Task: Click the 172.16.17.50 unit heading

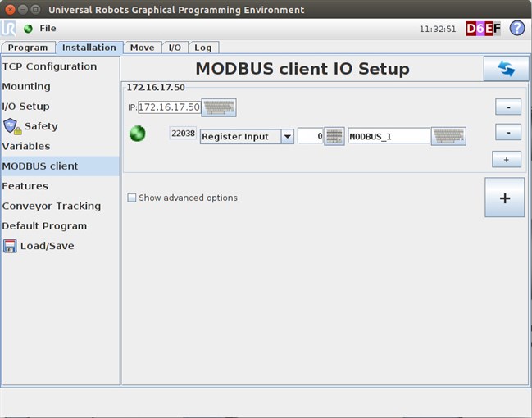Action: [156, 88]
